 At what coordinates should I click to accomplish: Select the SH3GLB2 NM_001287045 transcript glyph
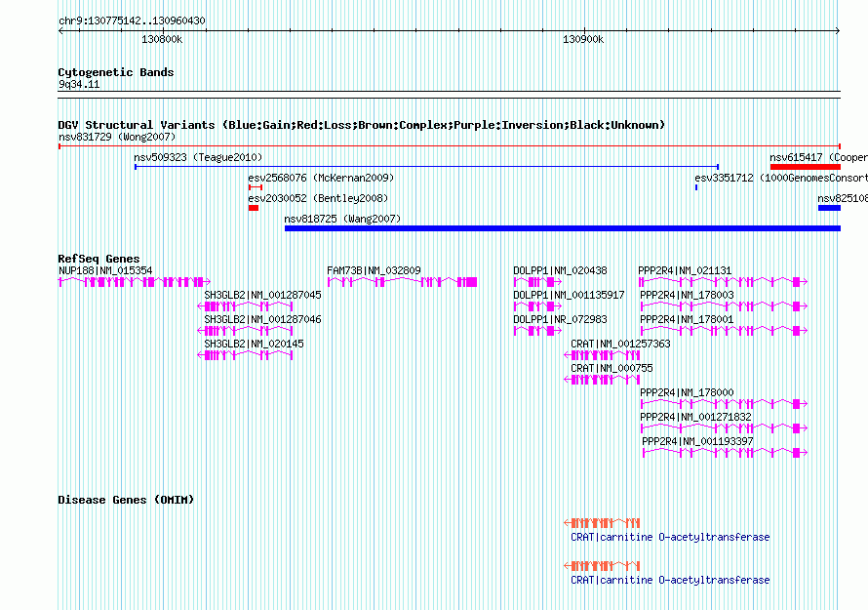pyautogui.click(x=245, y=306)
